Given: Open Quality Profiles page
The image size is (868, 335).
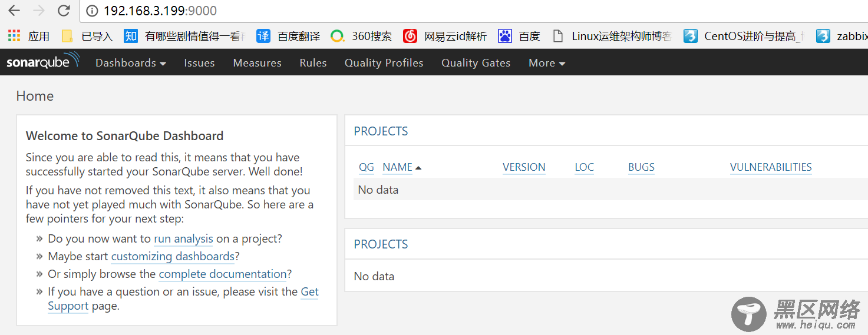Looking at the screenshot, I should click(x=384, y=63).
